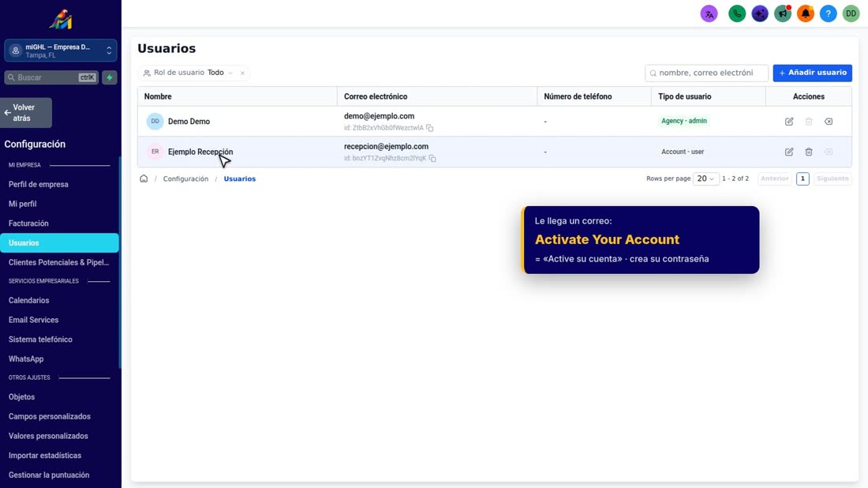Viewport: 868px width, 488px height.
Task: Click the Siguiente pagination button
Action: pos(832,178)
